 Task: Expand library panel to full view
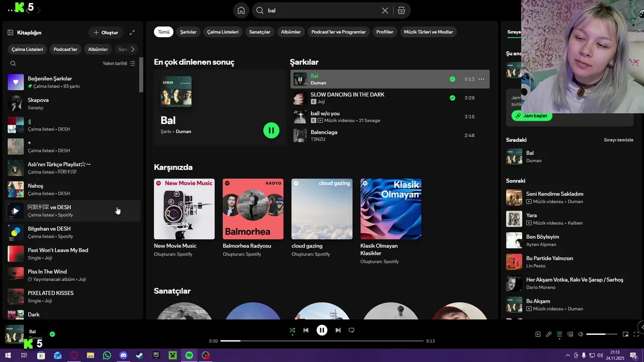pos(132,33)
